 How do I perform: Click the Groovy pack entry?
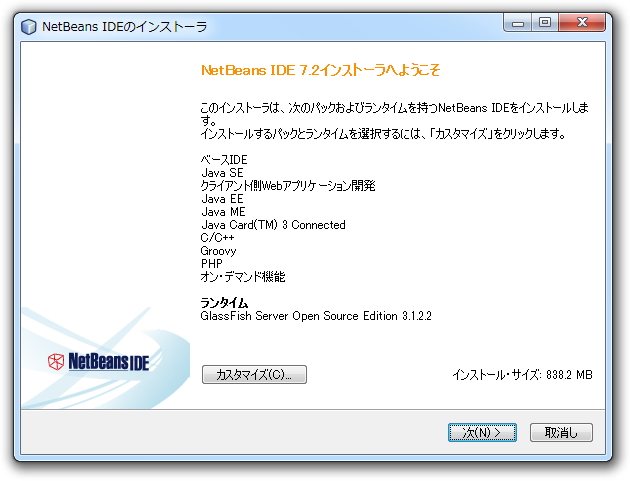pos(218,251)
